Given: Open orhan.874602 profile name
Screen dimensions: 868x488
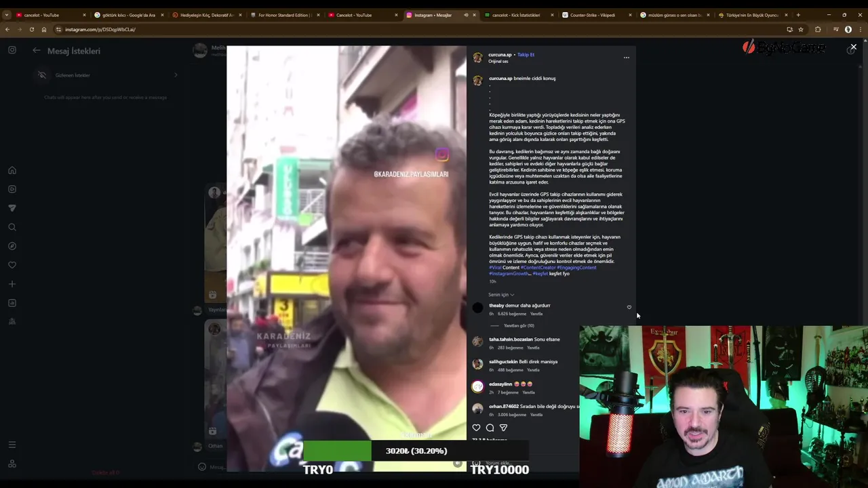Looking at the screenshot, I should (x=504, y=407).
